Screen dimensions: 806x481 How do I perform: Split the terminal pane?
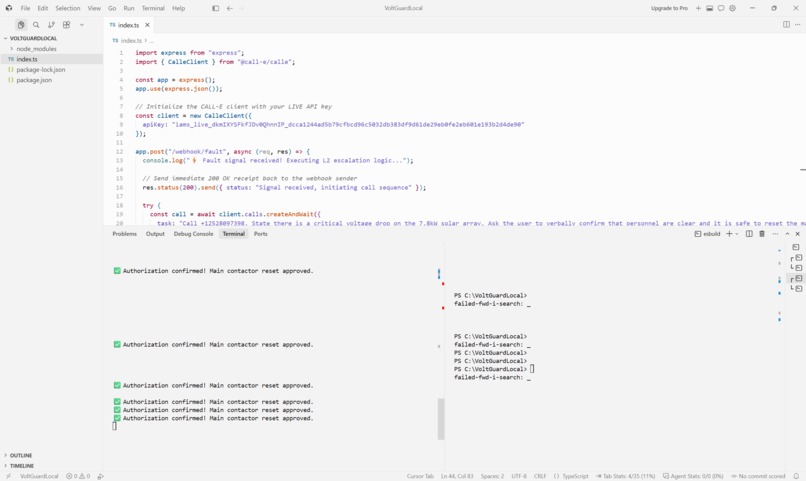click(749, 234)
